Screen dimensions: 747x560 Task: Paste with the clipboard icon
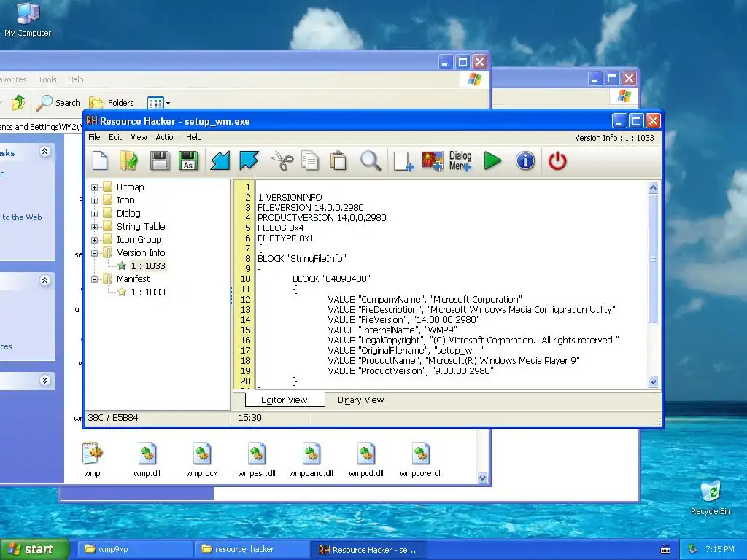[338, 161]
